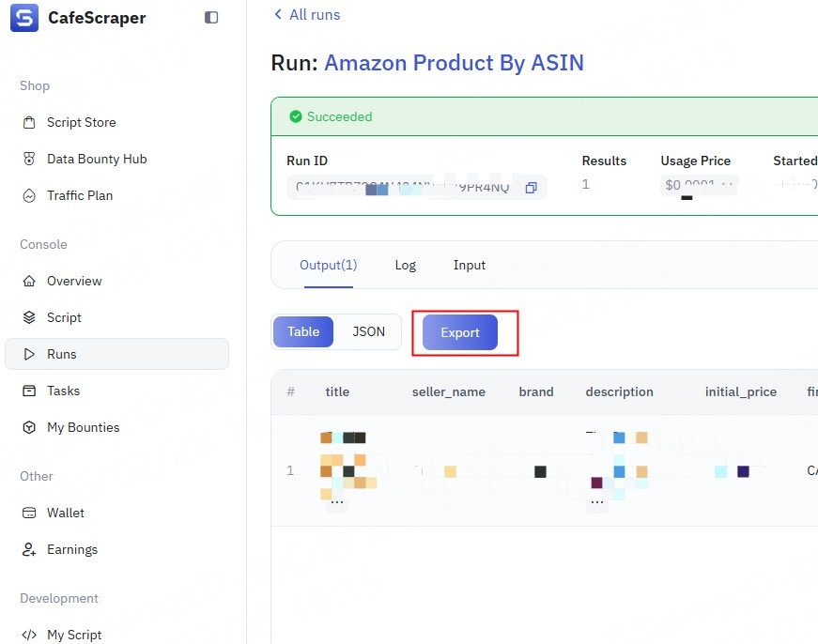Open Script Store in sidebar
This screenshot has width=818, height=644.
82,123
